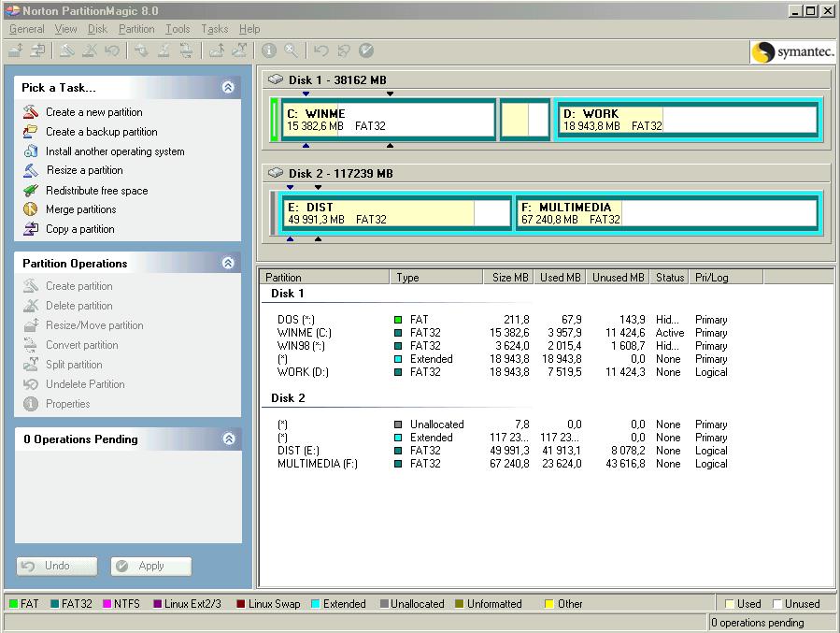Click Convert partition under Partition Operations

81,345
